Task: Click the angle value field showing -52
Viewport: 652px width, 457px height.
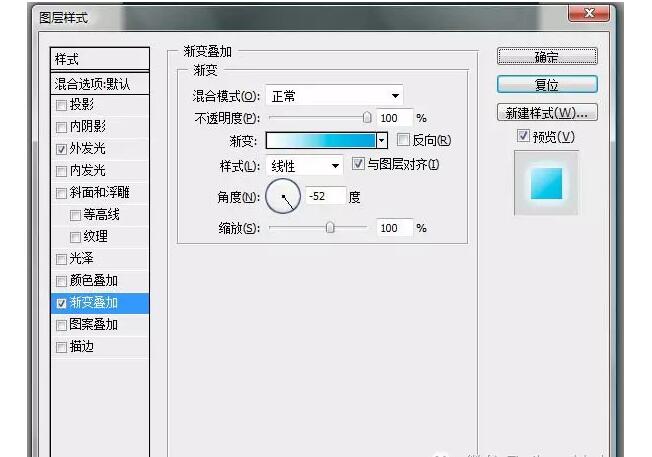Action: (x=326, y=196)
